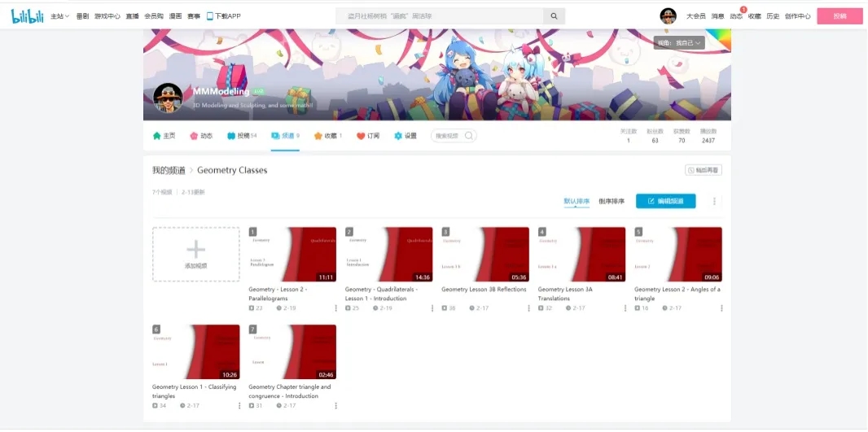Open options dots for Angles of a triangle
The height and width of the screenshot is (432, 868).
[x=721, y=308]
